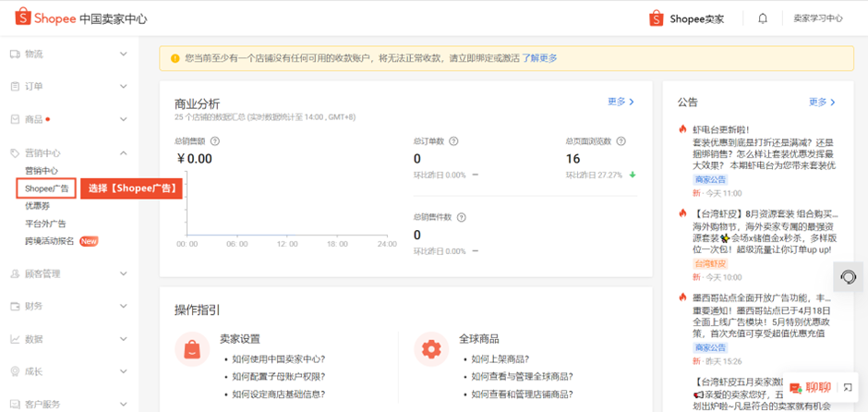Click the warning icon in yellow banner
Screen dimensions: 868x412
175,58
